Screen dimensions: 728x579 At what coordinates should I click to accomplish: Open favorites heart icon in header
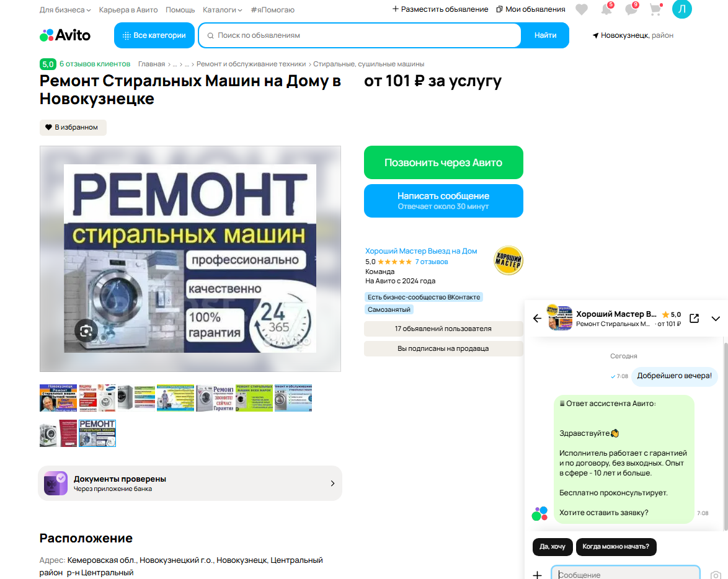coord(581,9)
